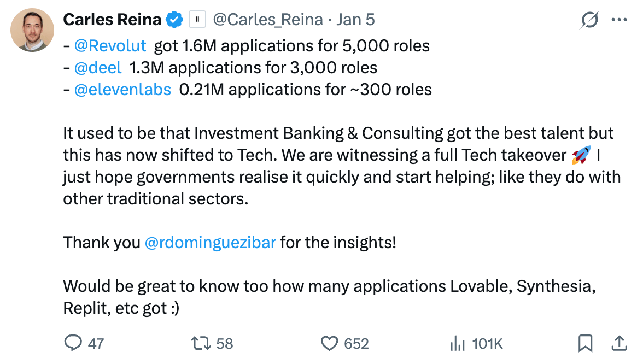
Task: Open the three-dot More options menu
Action: pos(618,20)
